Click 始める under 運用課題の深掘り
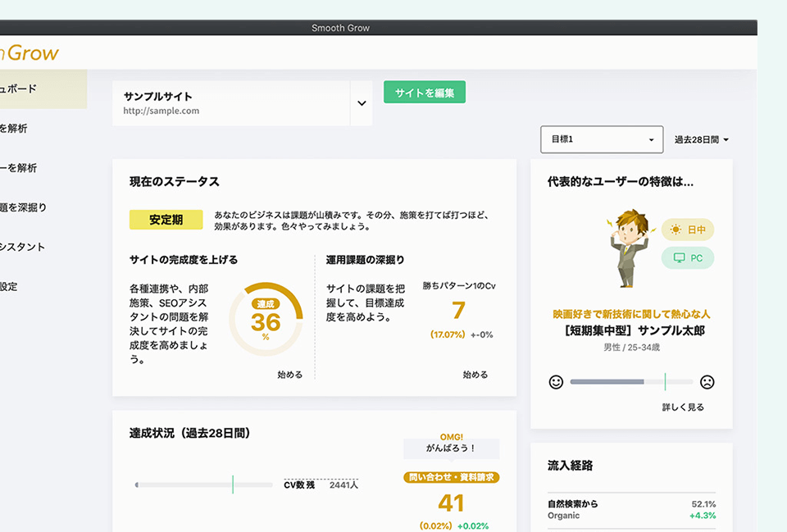Viewport: 787px width, 532px height. (x=475, y=375)
